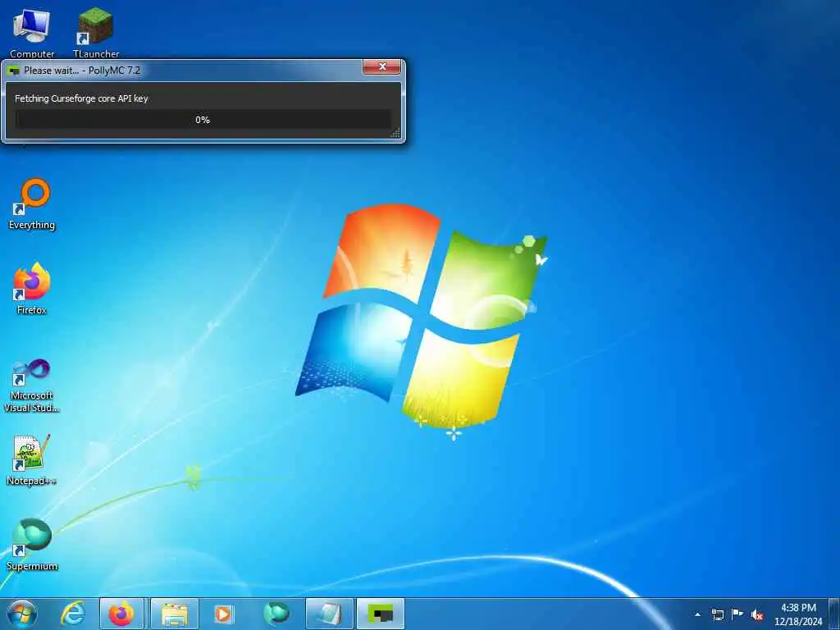The height and width of the screenshot is (630, 840).
Task: Select the Notepad++ desktop shortcut
Action: tap(32, 460)
